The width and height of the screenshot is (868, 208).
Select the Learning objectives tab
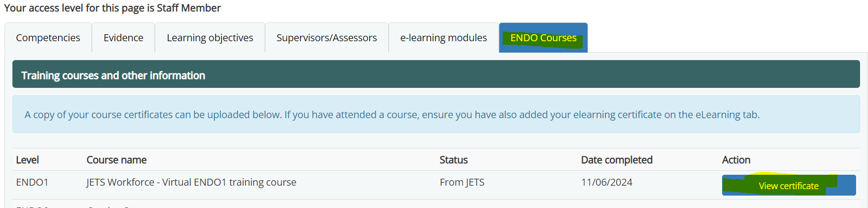pyautogui.click(x=210, y=38)
